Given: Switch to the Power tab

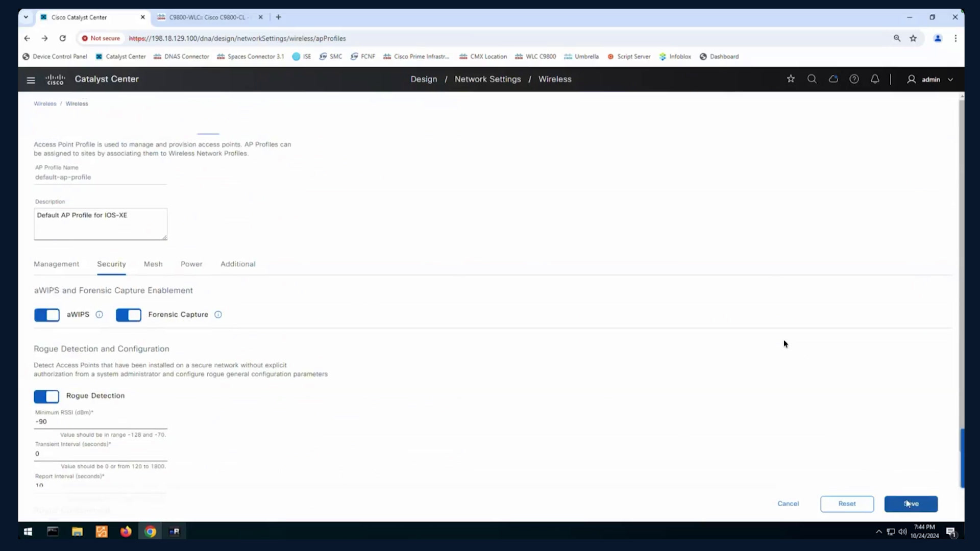Looking at the screenshot, I should (191, 264).
